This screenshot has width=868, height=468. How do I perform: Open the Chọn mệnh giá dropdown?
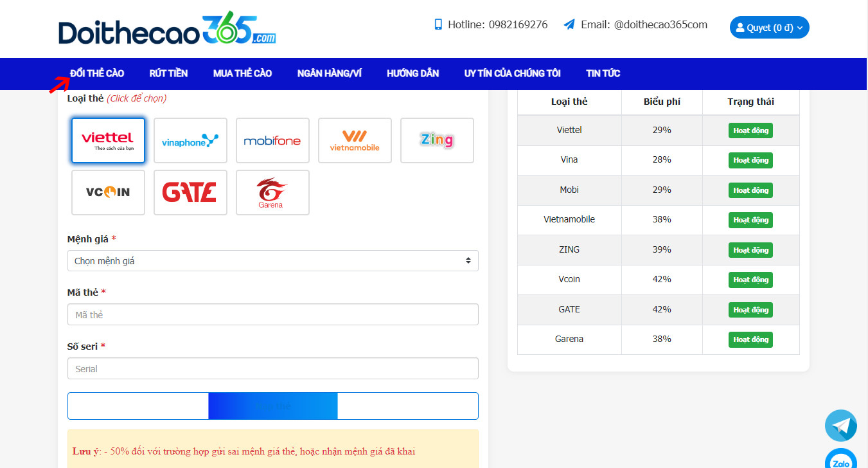273,261
